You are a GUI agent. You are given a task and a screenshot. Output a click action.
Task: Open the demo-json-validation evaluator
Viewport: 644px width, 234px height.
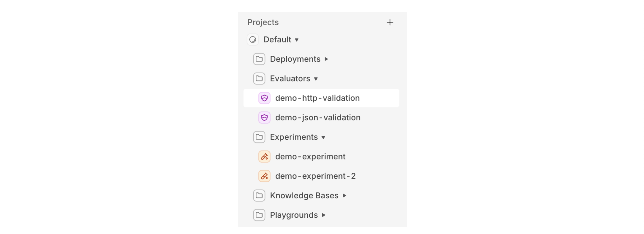click(x=318, y=118)
